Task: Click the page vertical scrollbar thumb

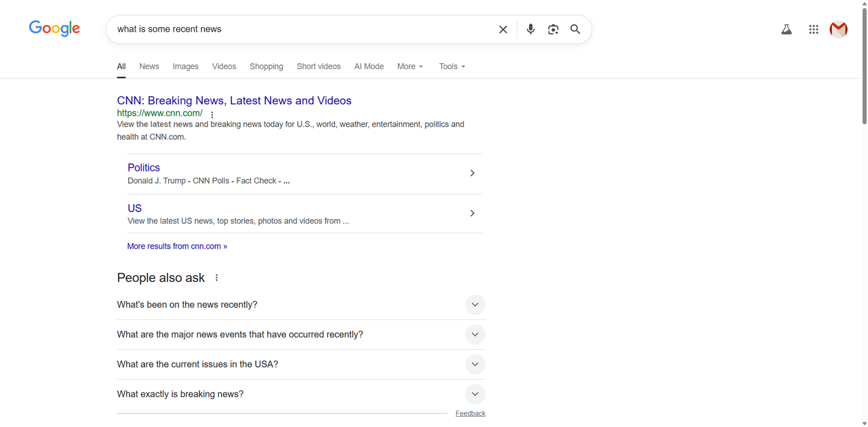Action: coord(864,65)
